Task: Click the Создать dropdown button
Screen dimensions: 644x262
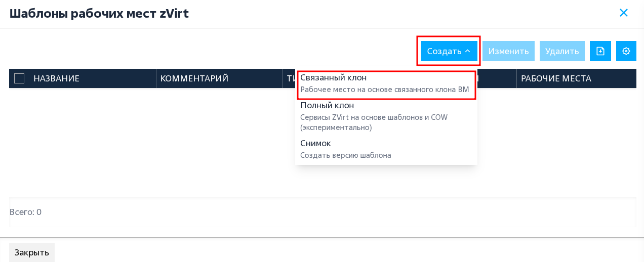Action: click(x=449, y=51)
